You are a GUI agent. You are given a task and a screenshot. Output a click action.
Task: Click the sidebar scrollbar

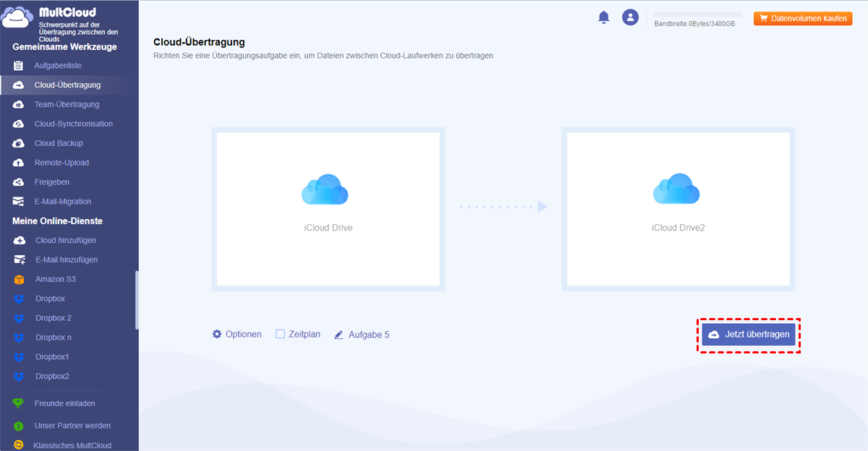(137, 300)
